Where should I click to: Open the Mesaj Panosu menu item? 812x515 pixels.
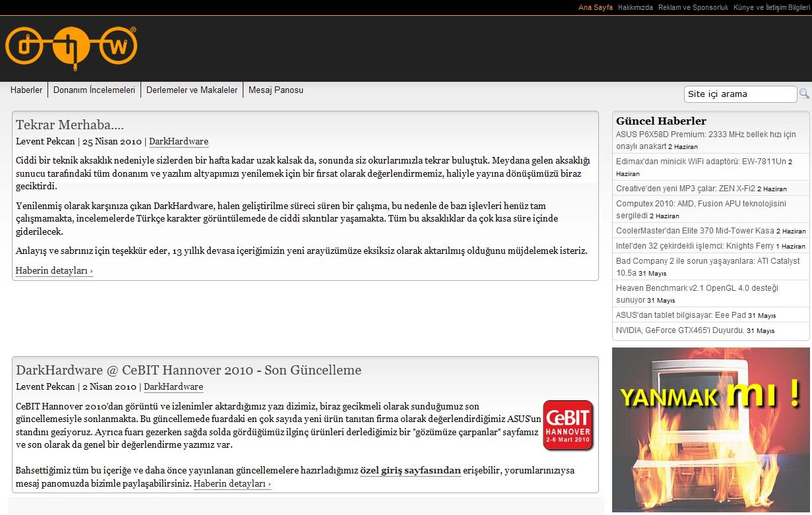[276, 90]
